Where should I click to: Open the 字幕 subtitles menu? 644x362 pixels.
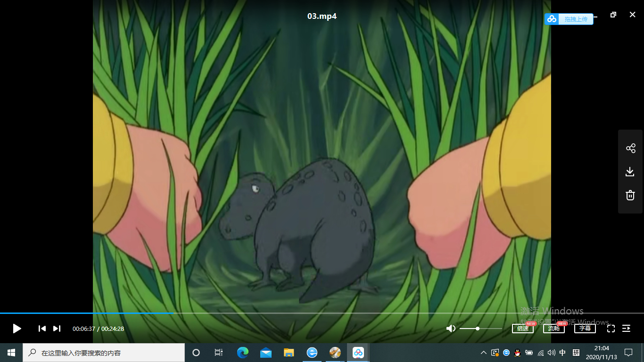(x=585, y=329)
